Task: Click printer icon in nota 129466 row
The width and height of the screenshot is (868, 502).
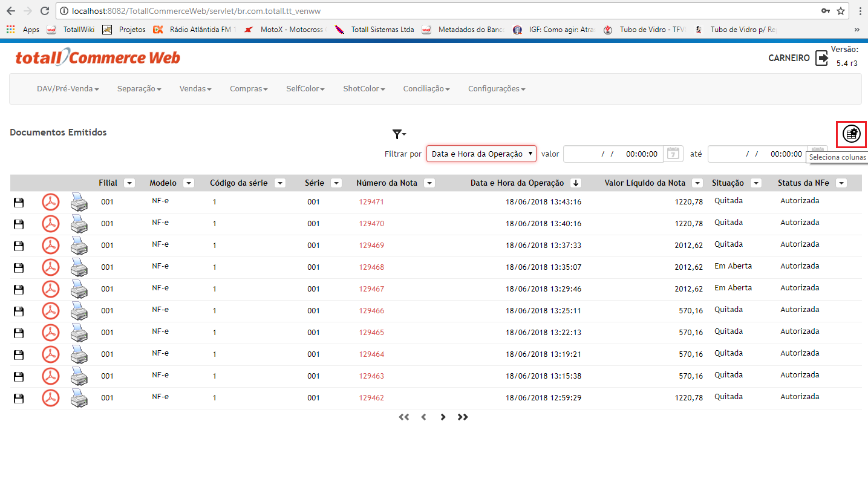Action: 79,311
